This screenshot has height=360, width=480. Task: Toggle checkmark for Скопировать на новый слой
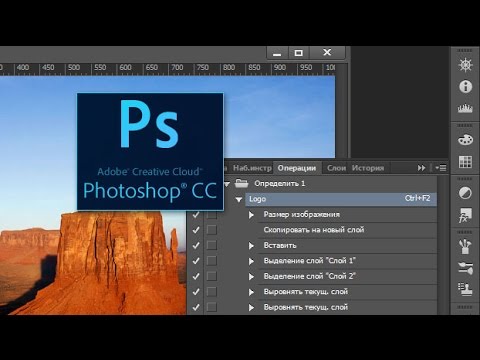[x=196, y=230]
